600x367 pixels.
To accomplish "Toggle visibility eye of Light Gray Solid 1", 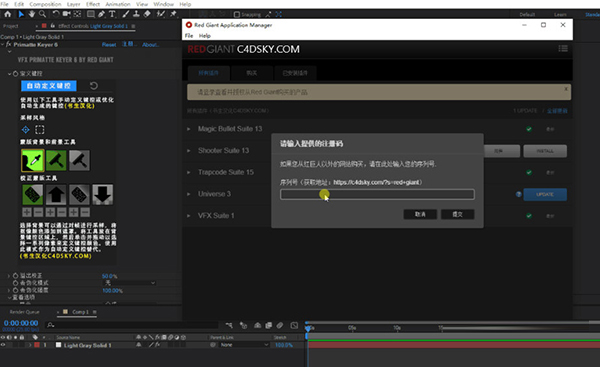I will coord(3,345).
